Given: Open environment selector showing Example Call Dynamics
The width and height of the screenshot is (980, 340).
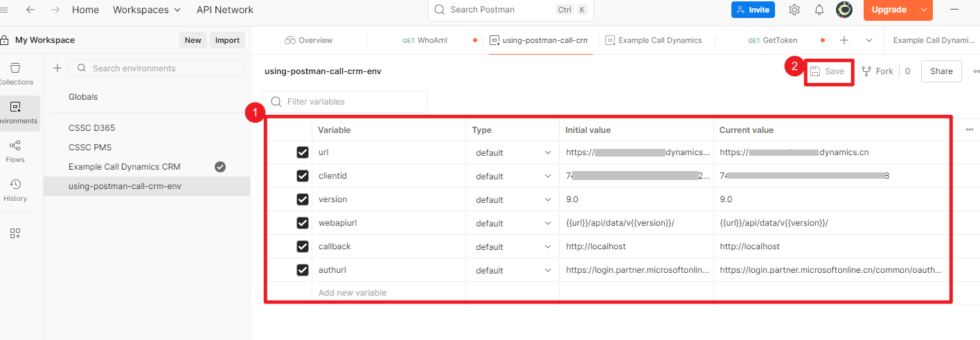Looking at the screenshot, I should click(x=934, y=40).
